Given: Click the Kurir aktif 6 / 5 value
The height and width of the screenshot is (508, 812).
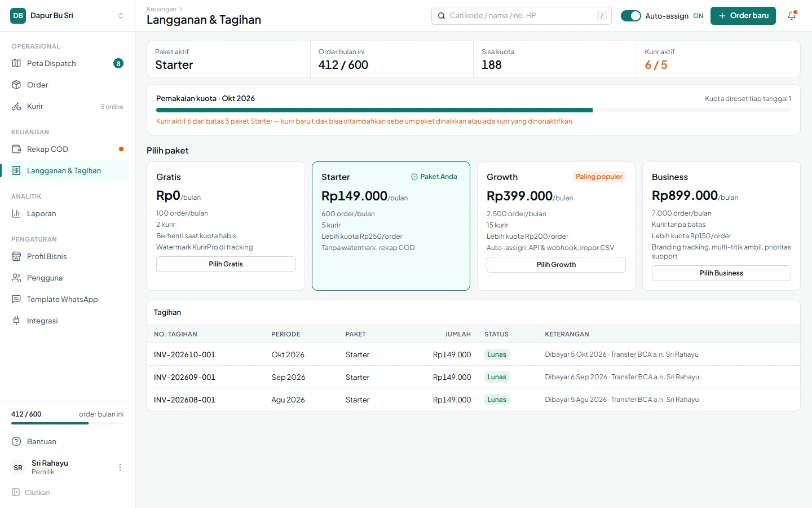Looking at the screenshot, I should 656,65.
